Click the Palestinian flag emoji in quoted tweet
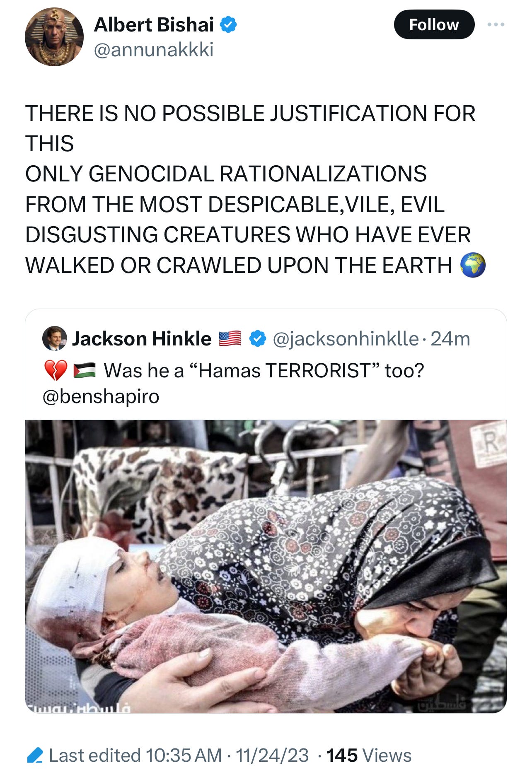This screenshot has width=532, height=775. click(x=85, y=370)
